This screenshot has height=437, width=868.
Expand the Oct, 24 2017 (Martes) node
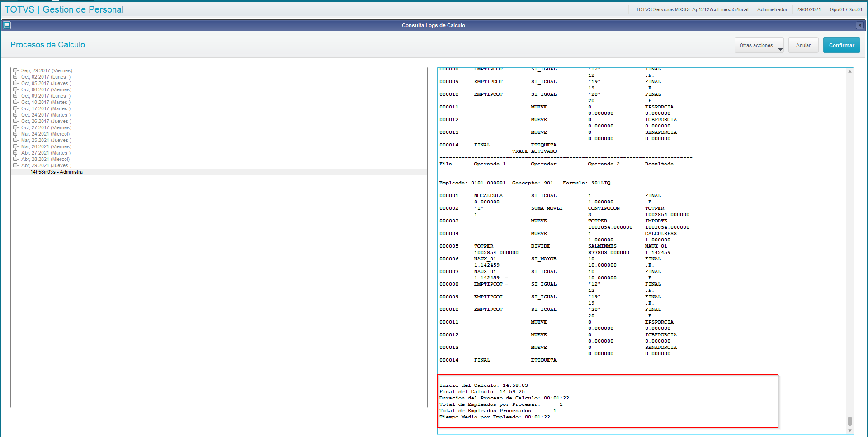point(15,115)
